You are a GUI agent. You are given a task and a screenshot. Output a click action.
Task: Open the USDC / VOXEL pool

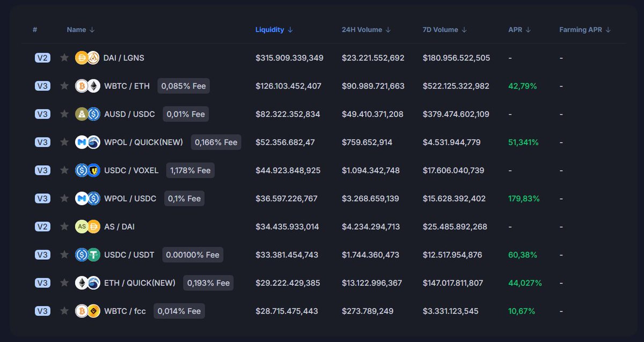click(x=131, y=171)
